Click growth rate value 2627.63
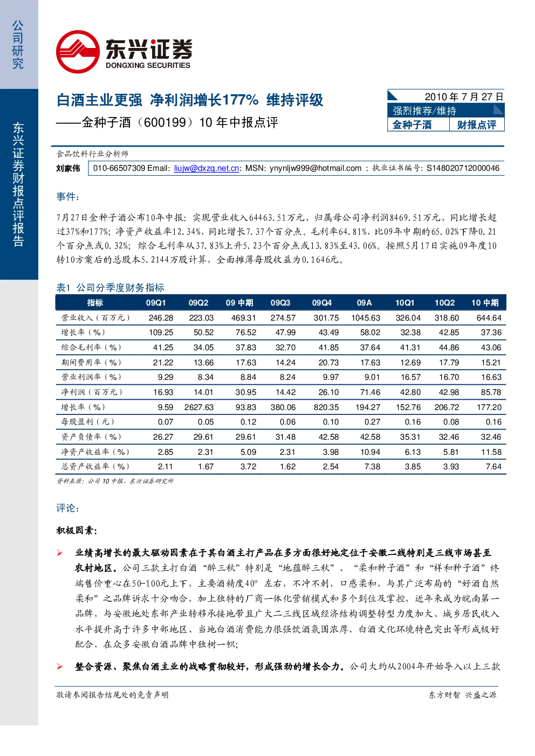Viewport: 535px width, 756px height. tap(199, 407)
